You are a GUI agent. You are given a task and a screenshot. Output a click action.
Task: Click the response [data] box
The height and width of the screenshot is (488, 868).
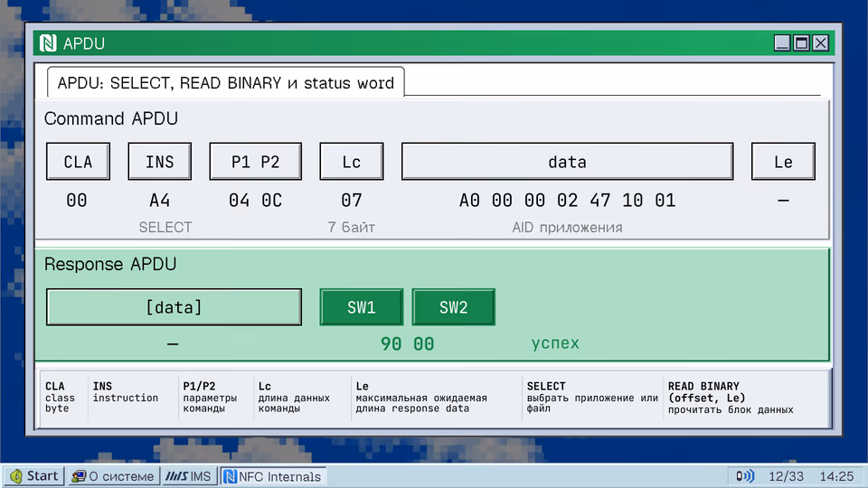tap(174, 307)
